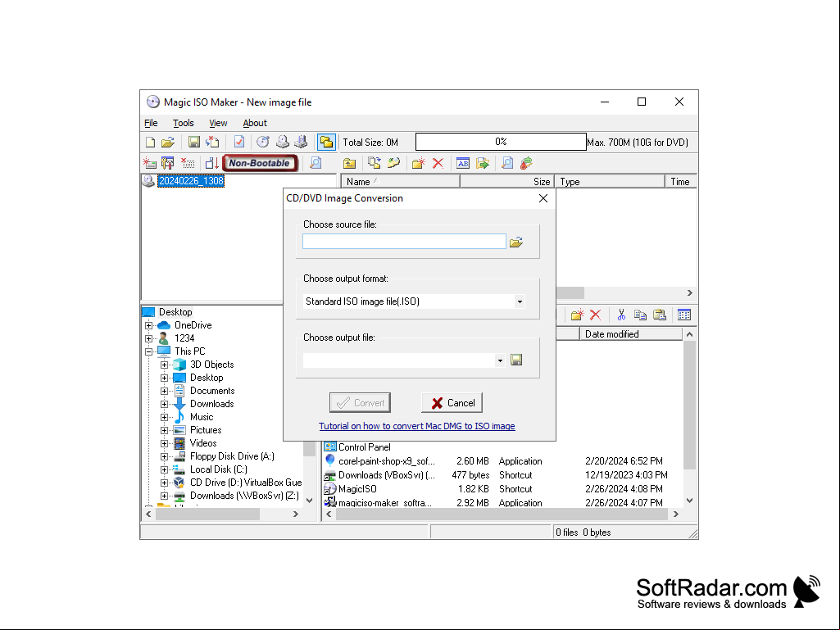This screenshot has height=630, width=840.
Task: Browse for source file folder icon
Action: pos(516,242)
